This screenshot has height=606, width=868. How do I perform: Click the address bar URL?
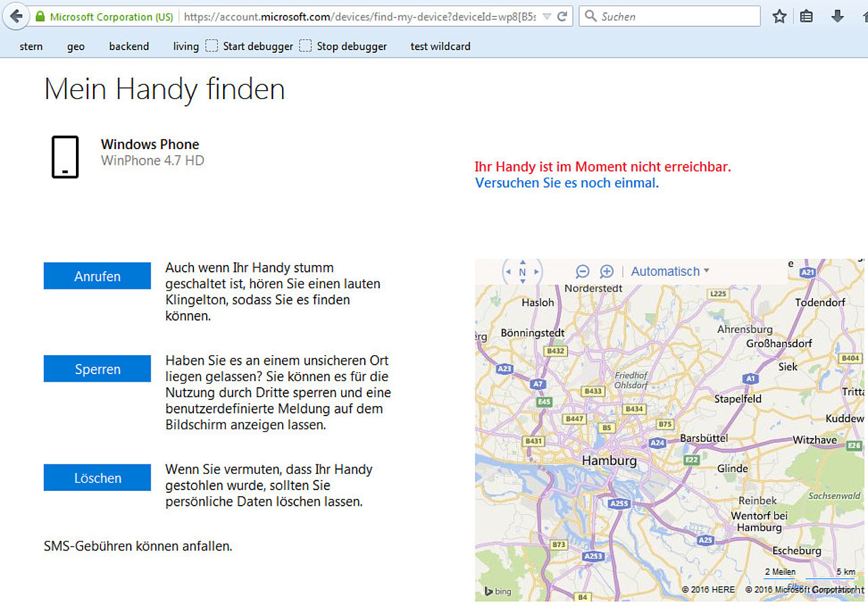tap(360, 16)
